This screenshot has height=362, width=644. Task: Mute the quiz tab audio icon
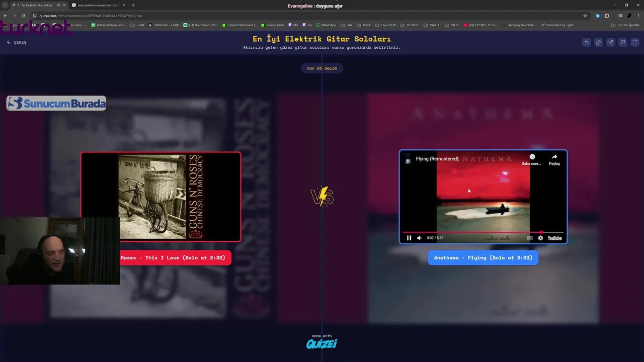coord(58,5)
